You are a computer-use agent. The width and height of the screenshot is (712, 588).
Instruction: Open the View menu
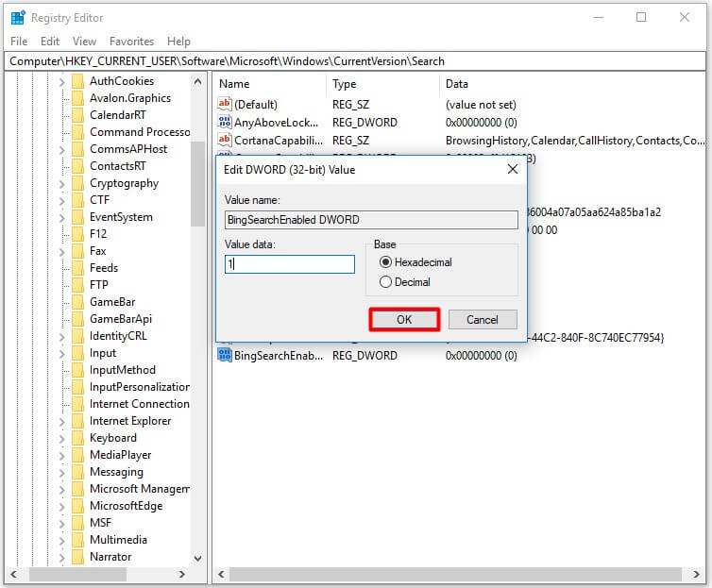pos(84,42)
